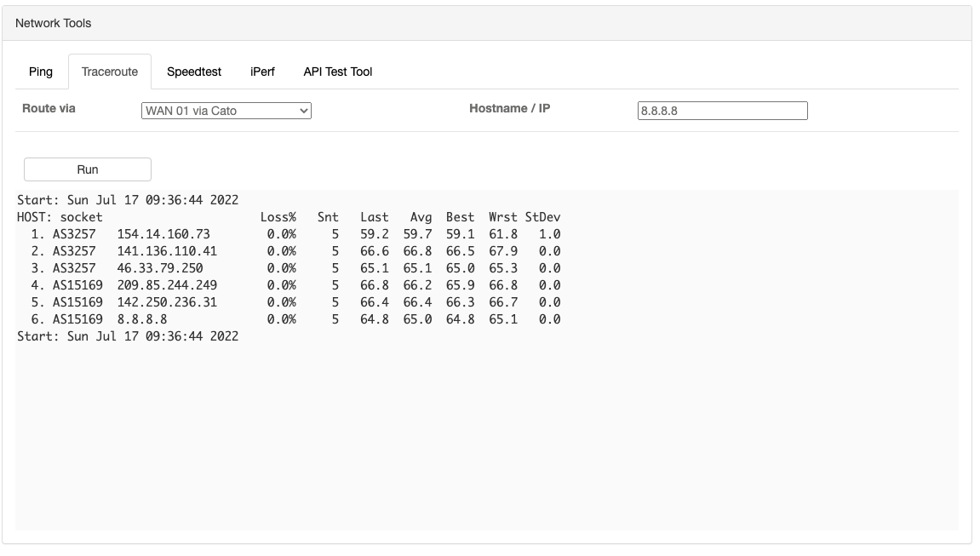This screenshot has width=980, height=556.
Task: Click the Wrst column header
Action: click(503, 217)
